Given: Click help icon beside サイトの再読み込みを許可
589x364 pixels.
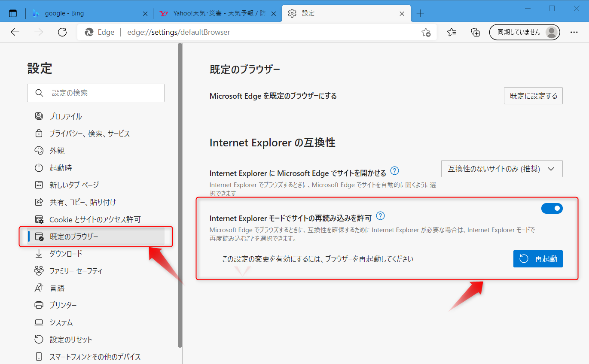Looking at the screenshot, I should coord(380,215).
